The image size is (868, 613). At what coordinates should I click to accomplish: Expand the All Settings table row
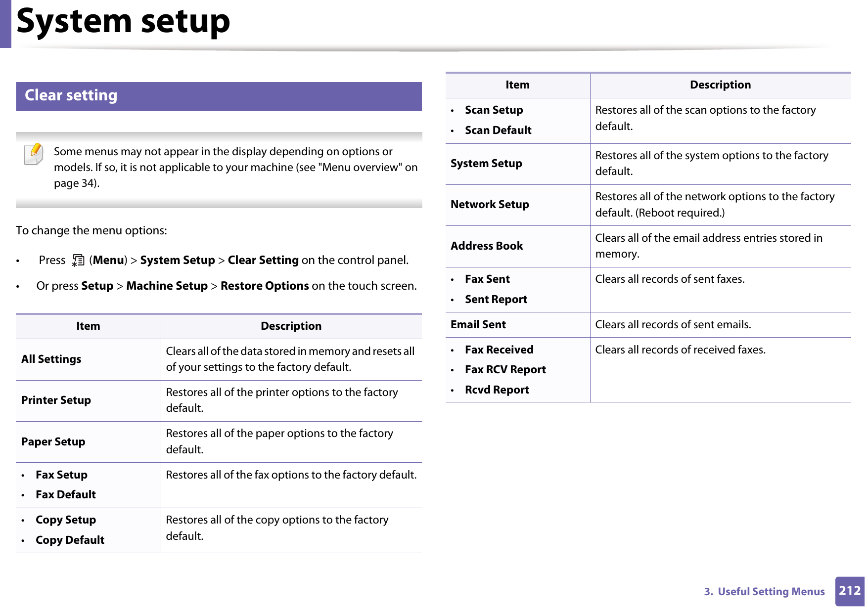tap(51, 359)
